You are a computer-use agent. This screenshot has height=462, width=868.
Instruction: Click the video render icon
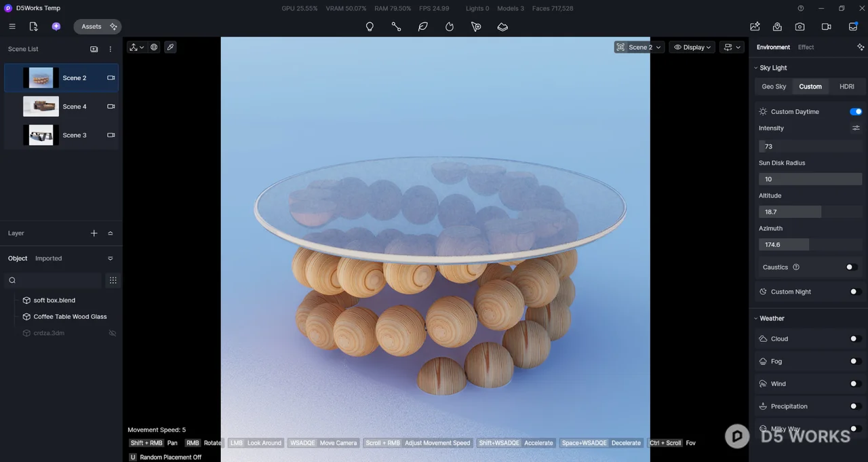[x=826, y=26]
